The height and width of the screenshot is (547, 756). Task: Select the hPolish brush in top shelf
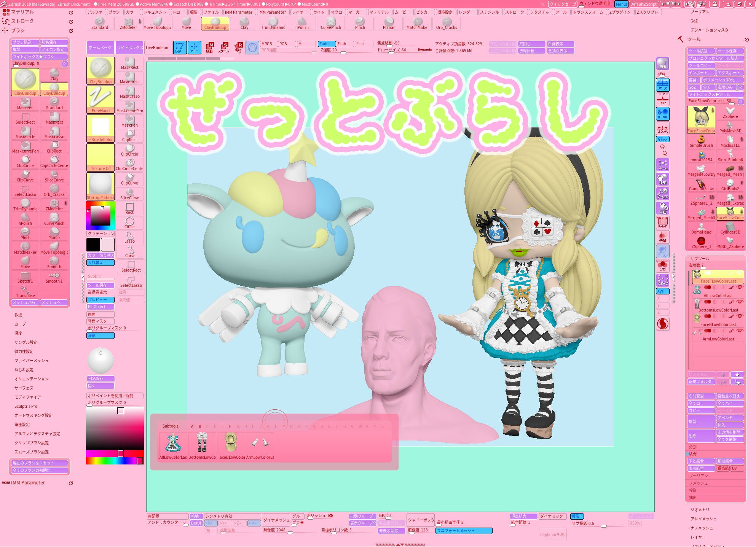[302, 24]
